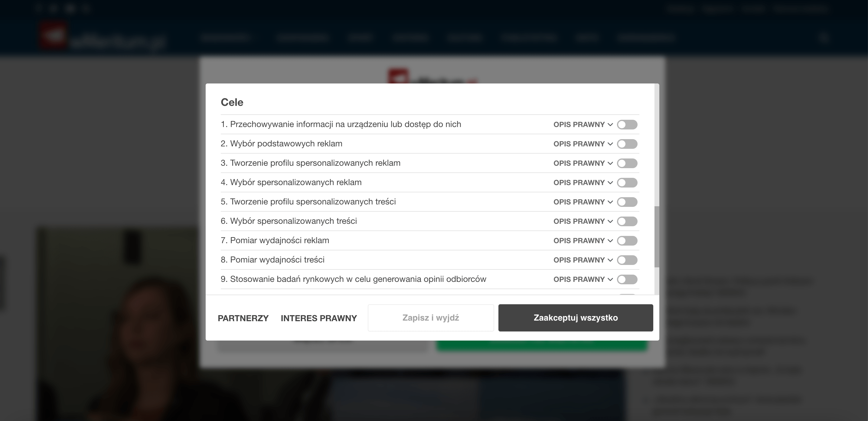This screenshot has width=868, height=421.
Task: Turn on Pomiar wydajności treści switch
Action: tap(627, 260)
